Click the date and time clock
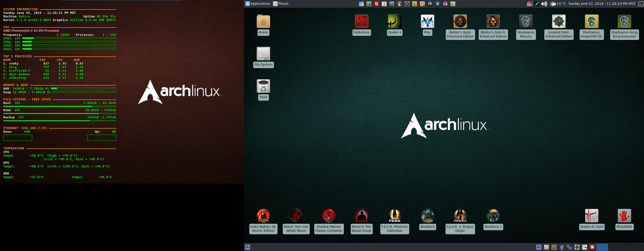Viewport: 644px width, 251px height. click(x=602, y=4)
